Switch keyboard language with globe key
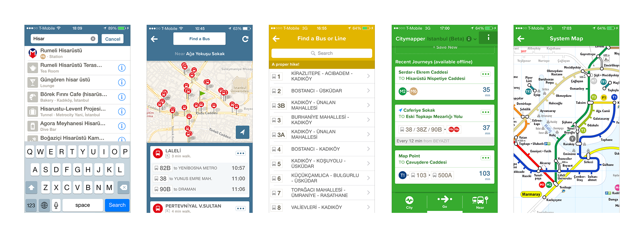Image resolution: width=644 pixels, height=238 pixels. pyautogui.click(x=44, y=205)
